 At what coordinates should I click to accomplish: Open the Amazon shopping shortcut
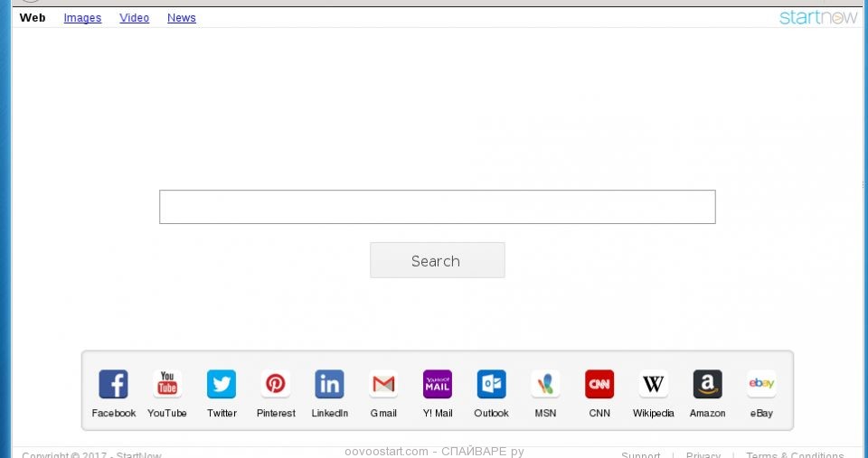[707, 385]
